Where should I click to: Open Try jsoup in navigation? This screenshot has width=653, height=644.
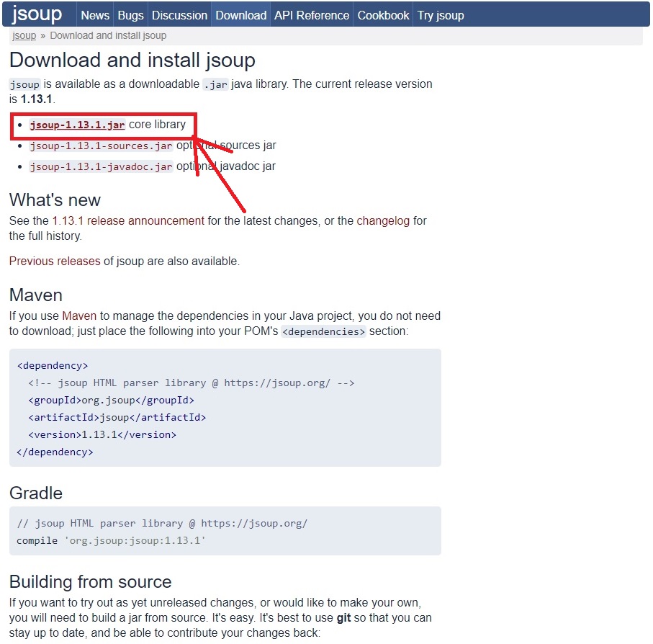[441, 15]
